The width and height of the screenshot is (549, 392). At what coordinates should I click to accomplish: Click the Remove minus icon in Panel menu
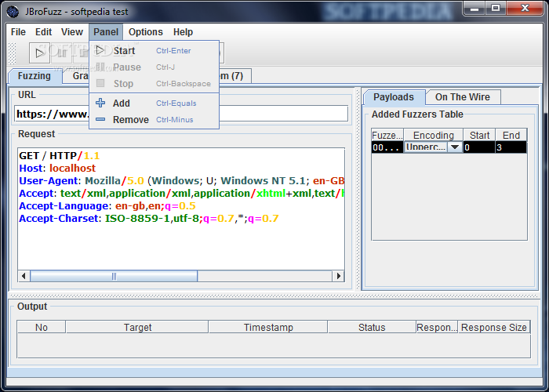click(x=100, y=119)
